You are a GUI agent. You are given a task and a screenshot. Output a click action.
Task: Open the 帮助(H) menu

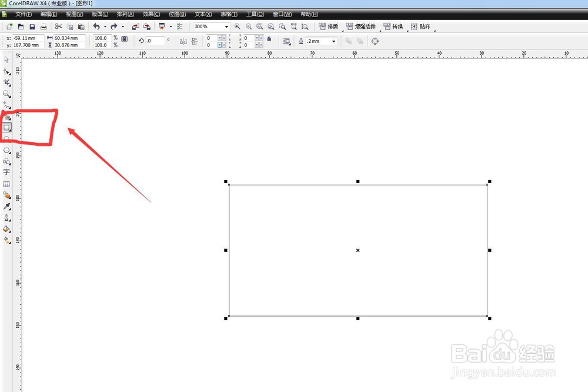pyautogui.click(x=309, y=14)
